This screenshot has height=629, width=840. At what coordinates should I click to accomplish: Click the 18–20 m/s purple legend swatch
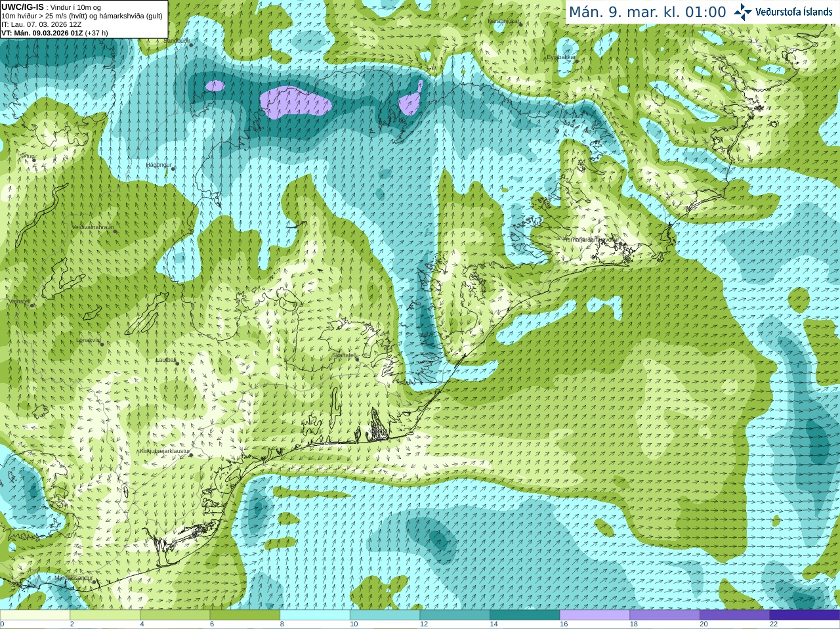point(665,615)
